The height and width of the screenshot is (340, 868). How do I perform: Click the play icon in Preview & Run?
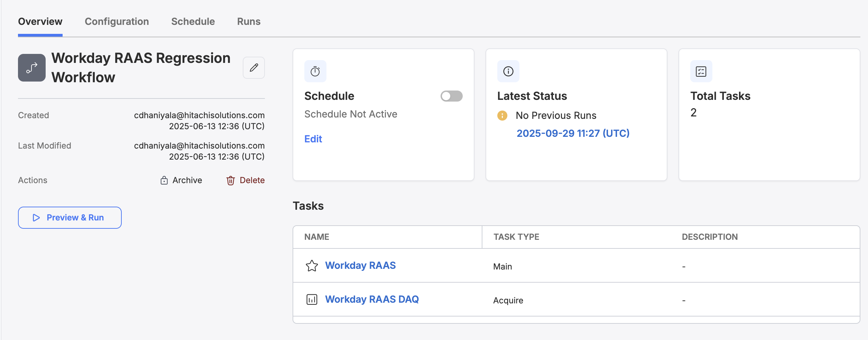pyautogui.click(x=36, y=218)
